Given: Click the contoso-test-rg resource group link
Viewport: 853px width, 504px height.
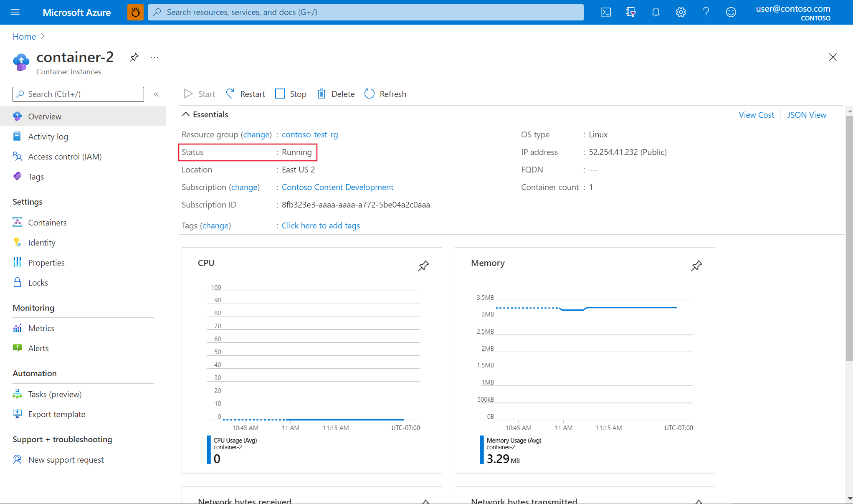Looking at the screenshot, I should [309, 134].
